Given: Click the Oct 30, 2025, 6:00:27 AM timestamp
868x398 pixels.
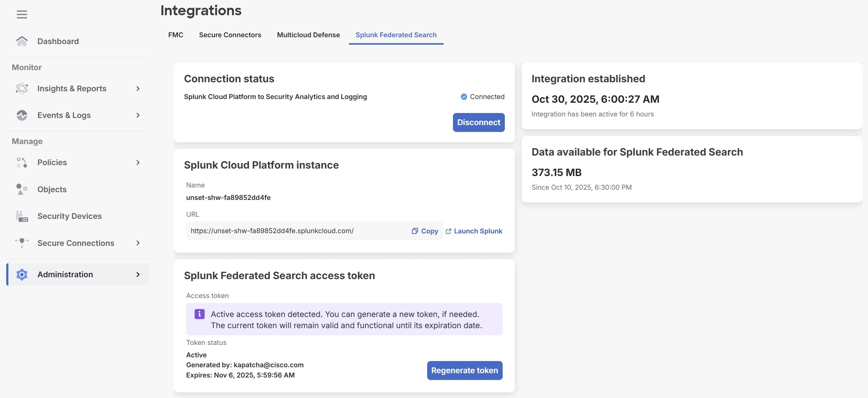Looking at the screenshot, I should [596, 99].
